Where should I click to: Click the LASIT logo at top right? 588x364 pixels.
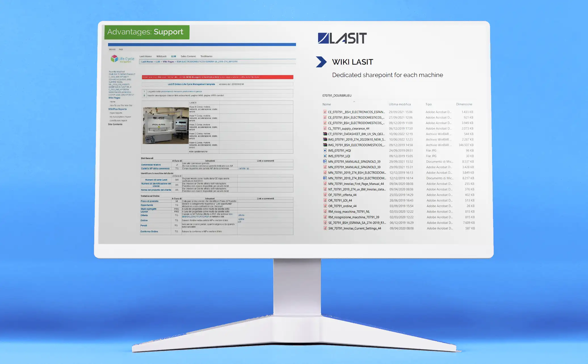click(342, 38)
